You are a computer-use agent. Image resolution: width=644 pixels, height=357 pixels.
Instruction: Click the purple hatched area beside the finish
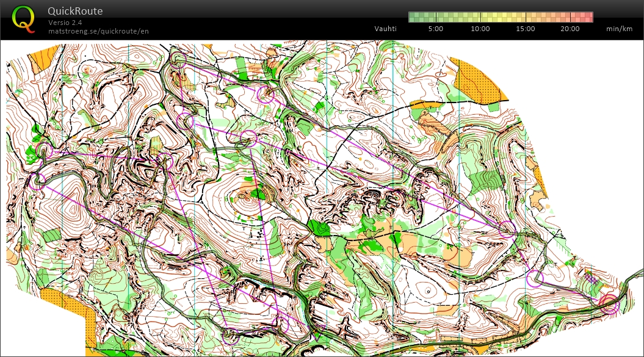coord(591,279)
